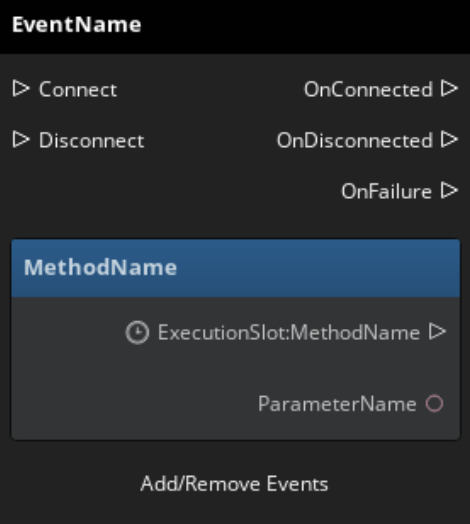Image resolution: width=470 pixels, height=524 pixels.
Task: Click the OnConnected label text
Action: [x=368, y=90]
